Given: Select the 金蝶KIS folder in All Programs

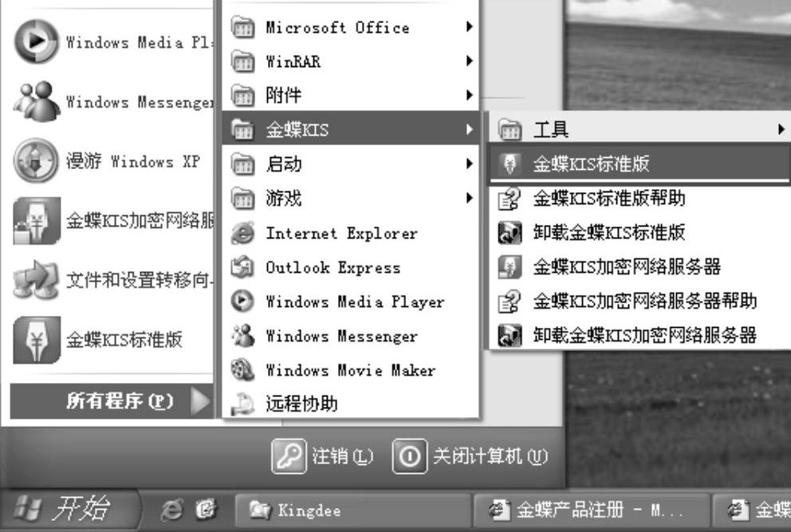Looking at the screenshot, I should coord(351,129).
